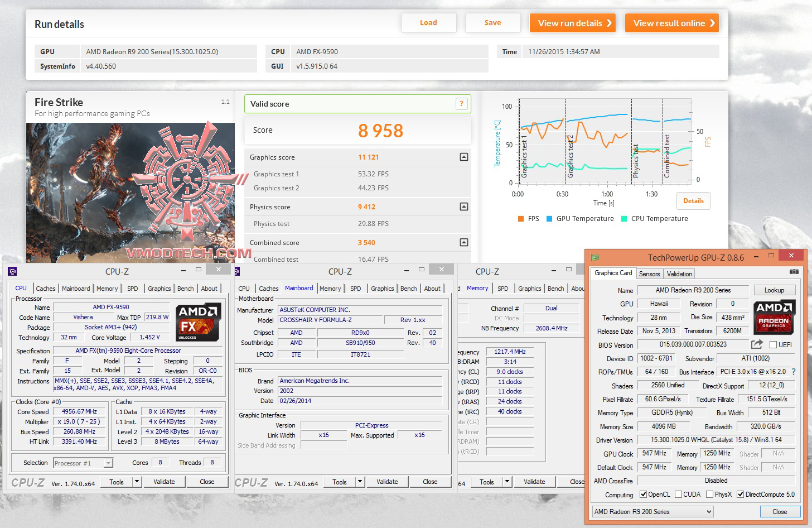Open the Tools dropdown arrow in the Memory window
Image resolution: width=812 pixels, height=528 pixels.
tap(507, 482)
